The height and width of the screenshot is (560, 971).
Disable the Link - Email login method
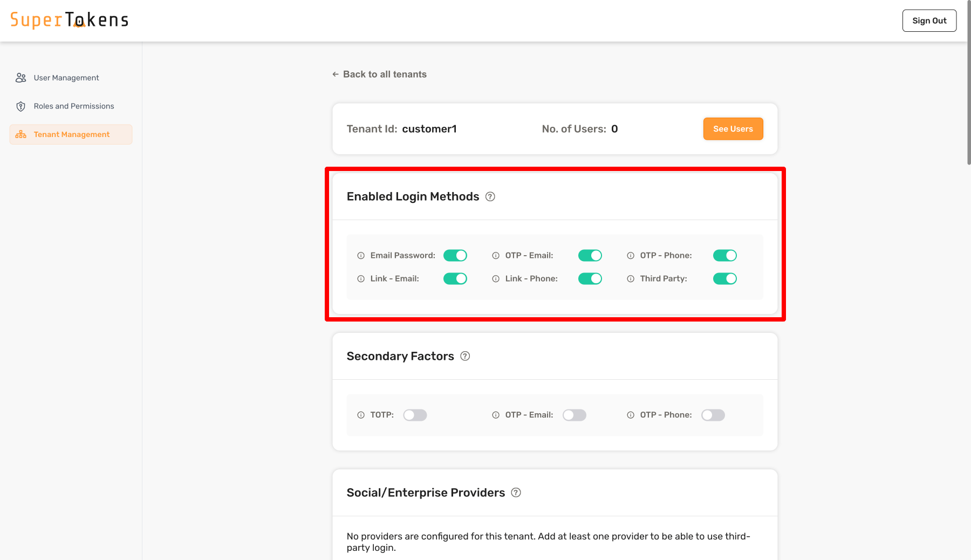coord(455,278)
